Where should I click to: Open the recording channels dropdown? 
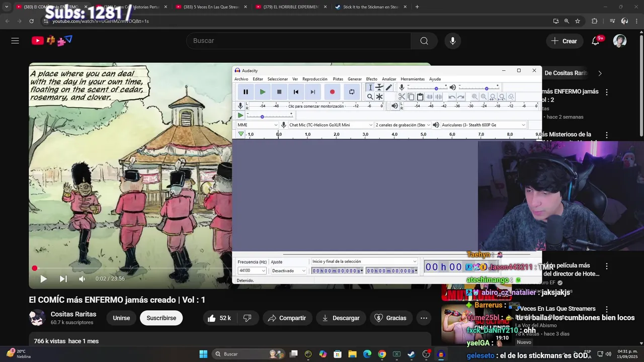(403, 125)
